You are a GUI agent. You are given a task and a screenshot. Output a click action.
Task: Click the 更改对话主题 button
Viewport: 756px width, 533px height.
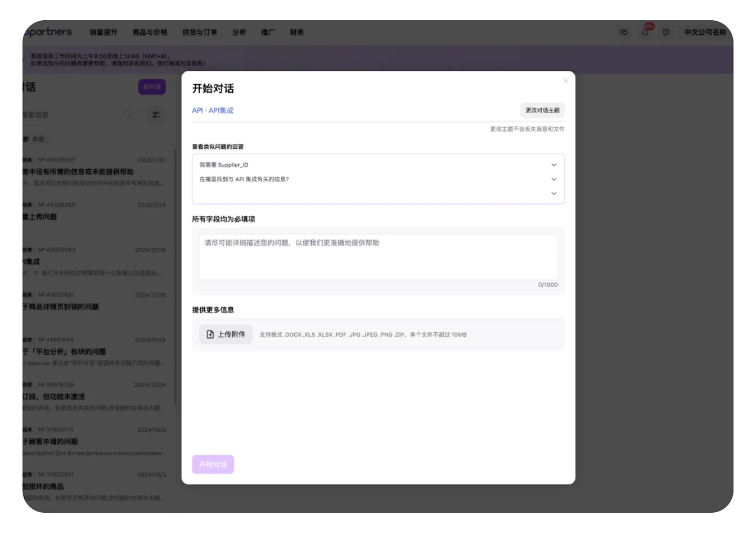point(542,110)
